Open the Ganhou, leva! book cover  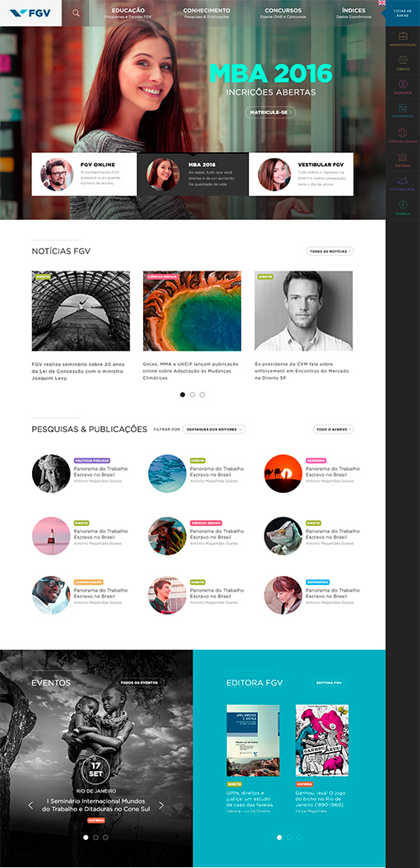tap(322, 740)
